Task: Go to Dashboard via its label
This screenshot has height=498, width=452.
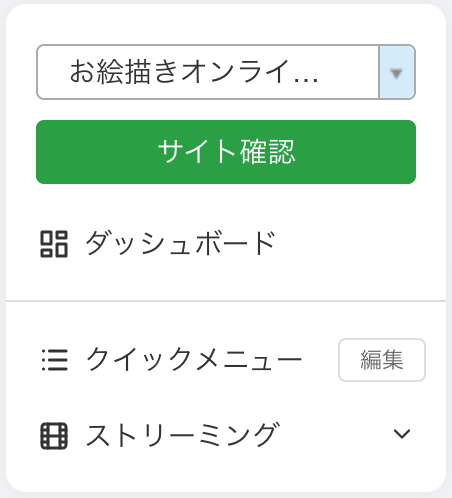Action: 180,243
